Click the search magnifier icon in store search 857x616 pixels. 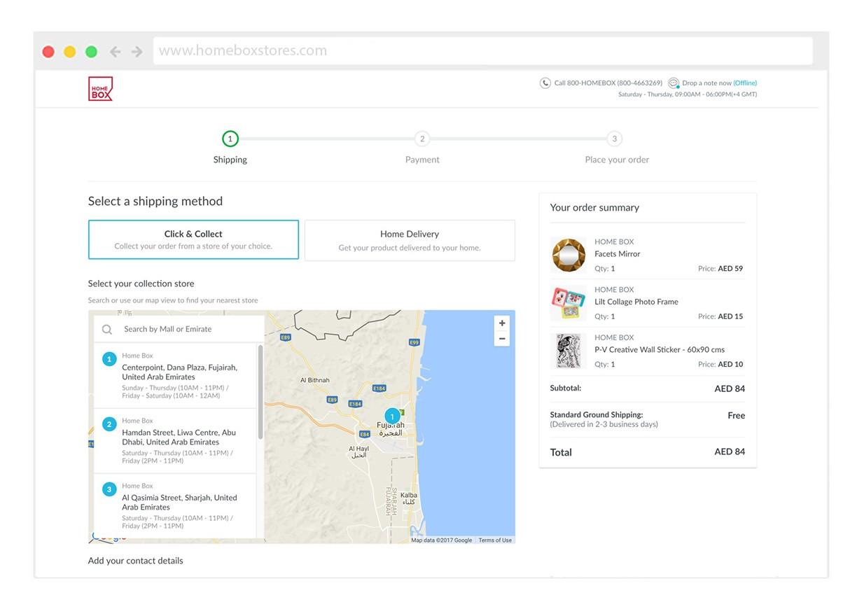[107, 329]
